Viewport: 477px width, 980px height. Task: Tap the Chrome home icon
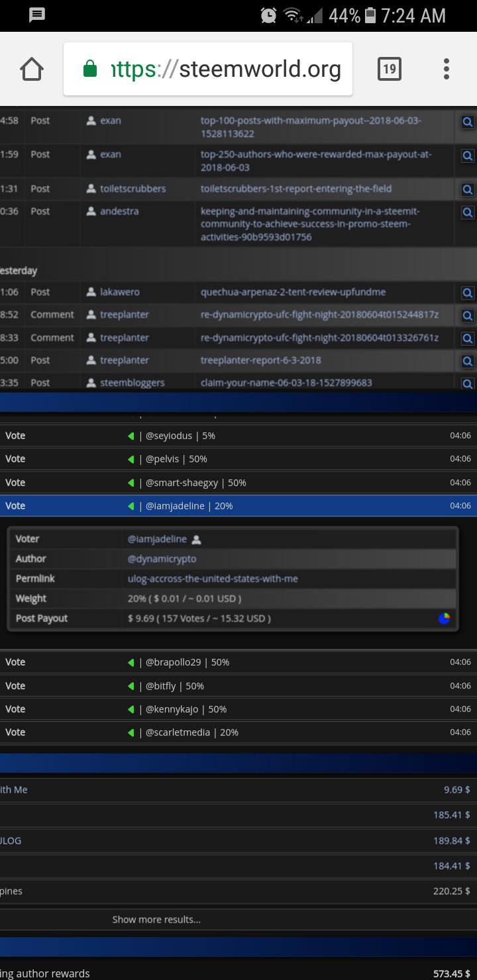click(x=32, y=69)
